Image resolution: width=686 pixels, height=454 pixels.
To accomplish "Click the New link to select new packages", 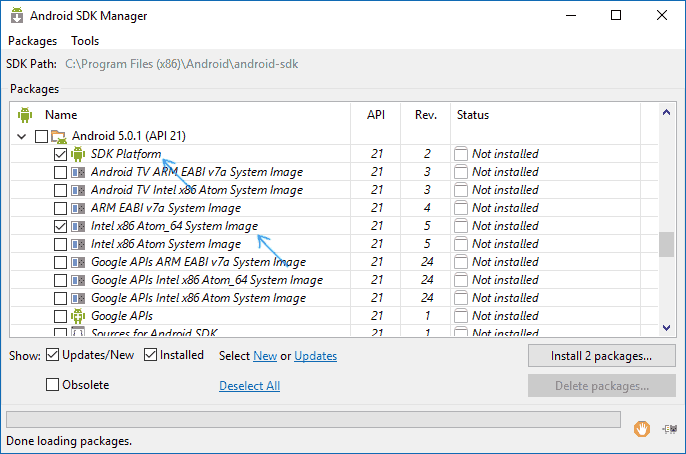I will point(265,356).
